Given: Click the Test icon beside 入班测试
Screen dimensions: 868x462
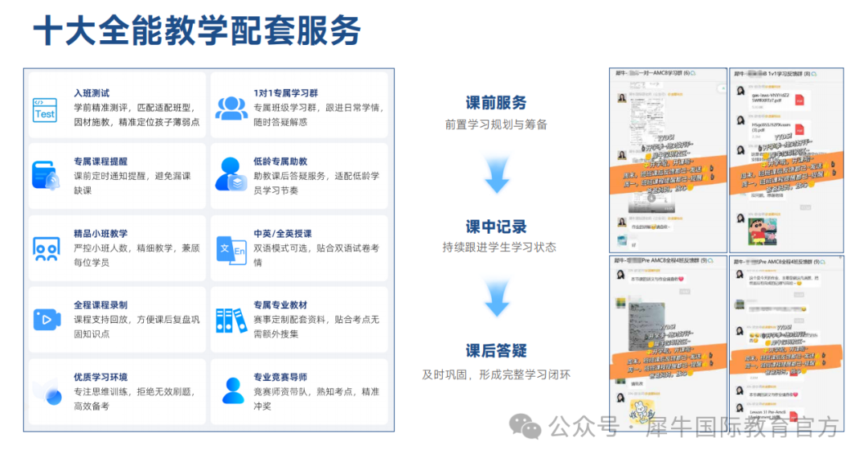Looking at the screenshot, I should [45, 109].
